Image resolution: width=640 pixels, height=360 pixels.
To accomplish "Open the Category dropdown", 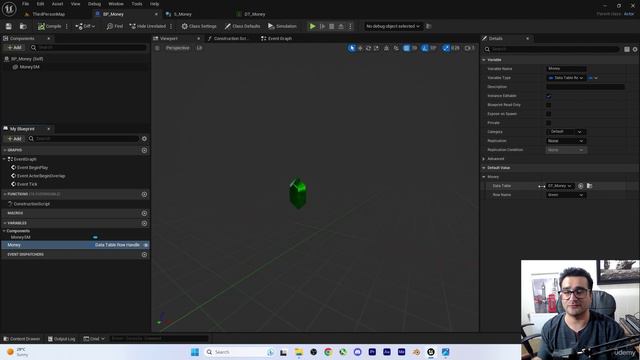I will (x=566, y=132).
